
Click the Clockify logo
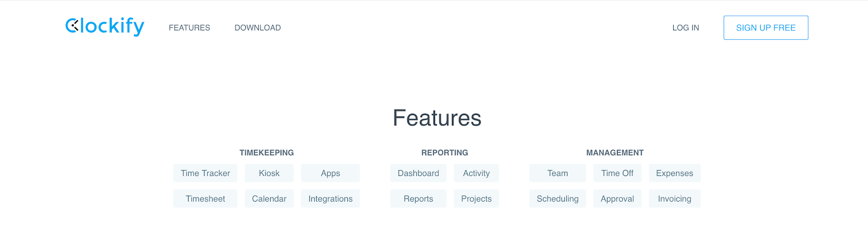click(x=105, y=27)
